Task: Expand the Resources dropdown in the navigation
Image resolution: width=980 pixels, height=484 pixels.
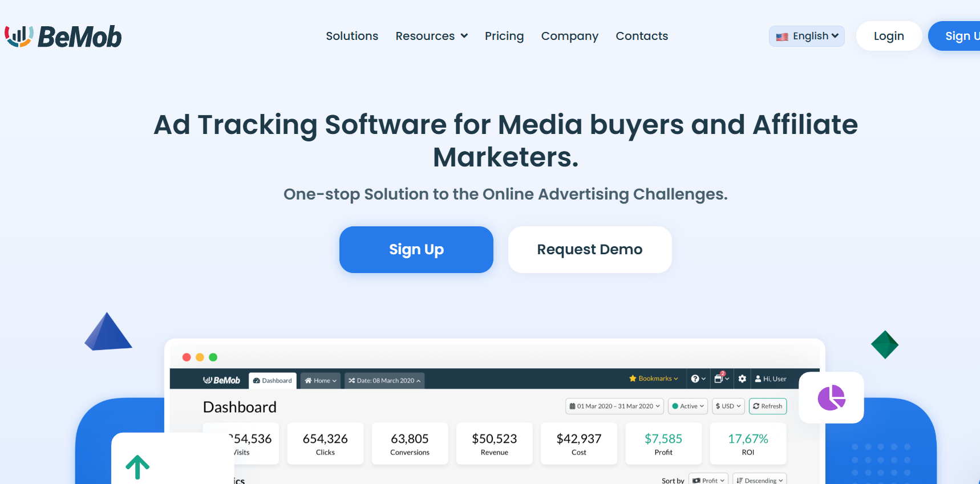Action: point(432,36)
